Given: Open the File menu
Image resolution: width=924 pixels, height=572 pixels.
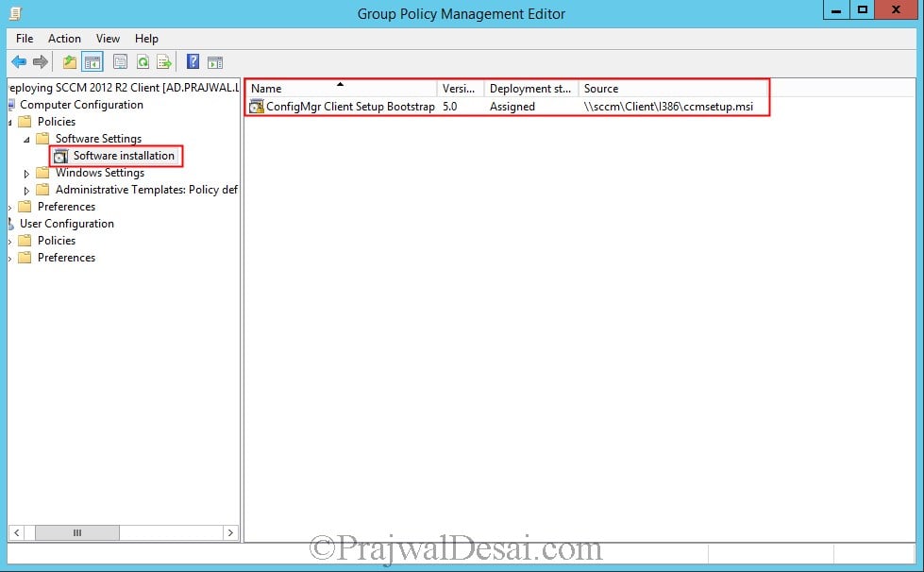Looking at the screenshot, I should [25, 39].
